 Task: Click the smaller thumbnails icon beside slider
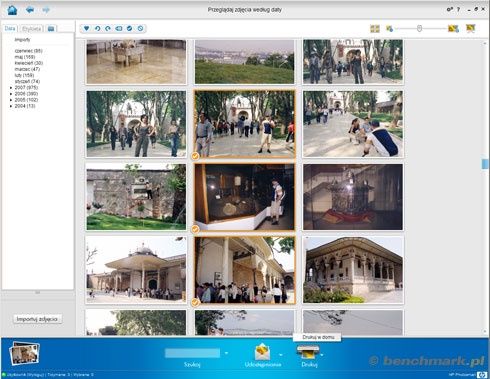pos(389,29)
